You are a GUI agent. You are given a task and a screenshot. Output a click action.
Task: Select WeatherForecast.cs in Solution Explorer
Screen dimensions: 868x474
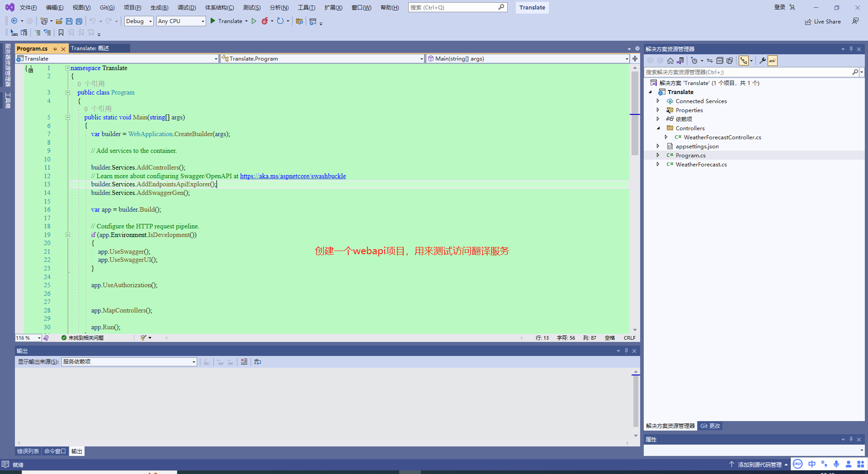pyautogui.click(x=701, y=164)
